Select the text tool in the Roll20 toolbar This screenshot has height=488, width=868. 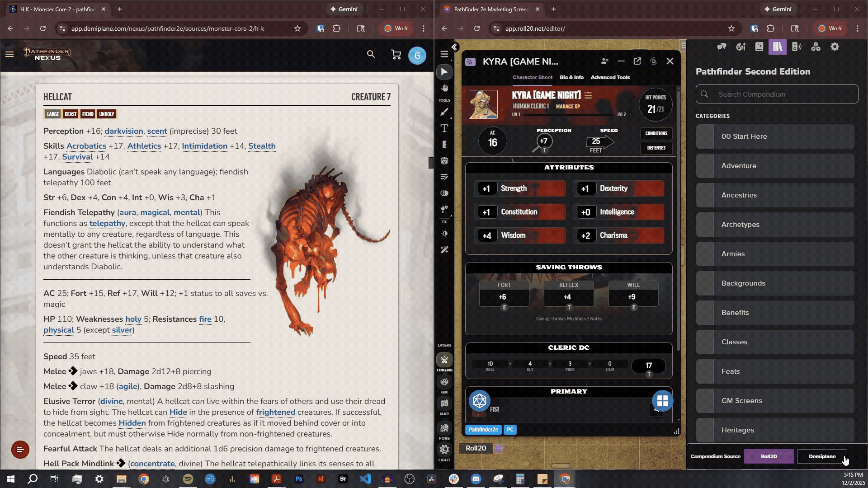444,128
